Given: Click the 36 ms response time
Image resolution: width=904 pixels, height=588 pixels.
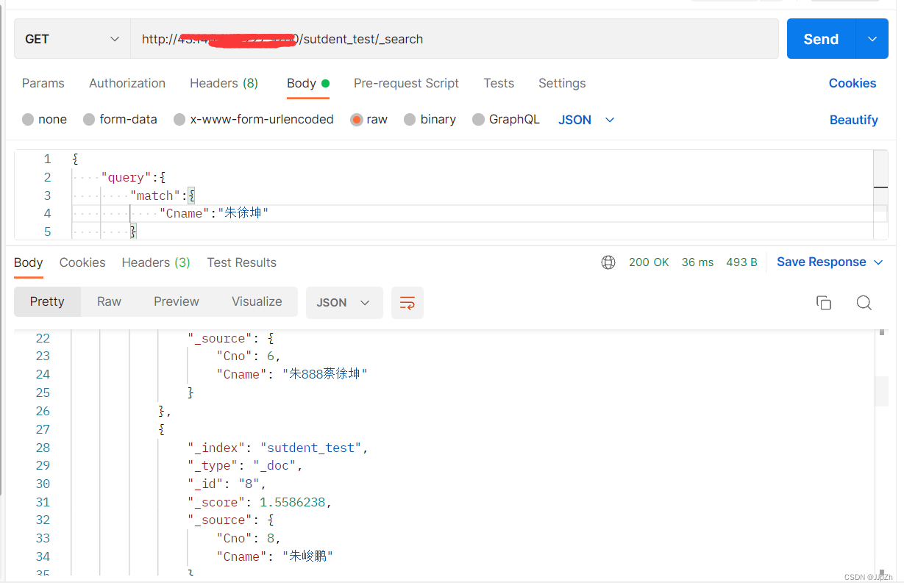Looking at the screenshot, I should coord(697,262).
